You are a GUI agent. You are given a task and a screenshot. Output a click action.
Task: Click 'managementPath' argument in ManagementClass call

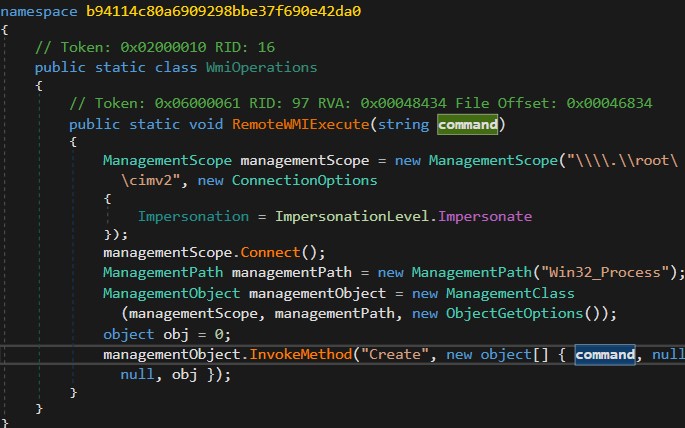[x=335, y=314]
